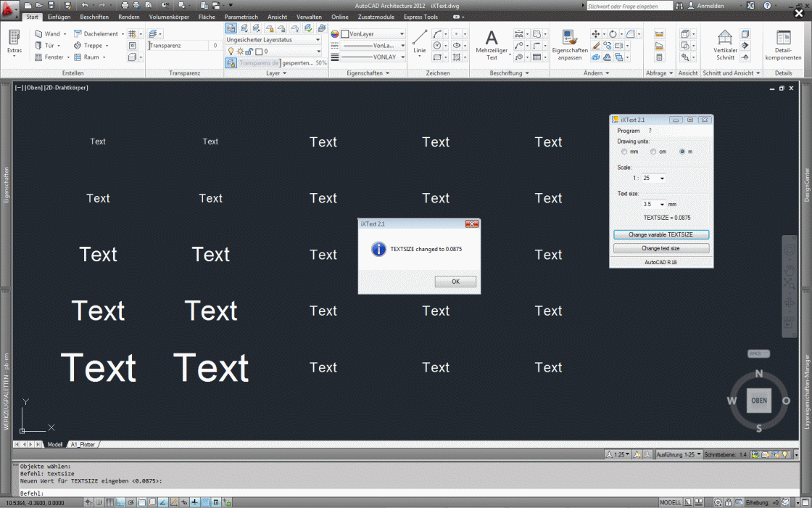Open the Express Tools ribbon tab
The width and height of the screenshot is (812, 508).
pyautogui.click(x=420, y=17)
